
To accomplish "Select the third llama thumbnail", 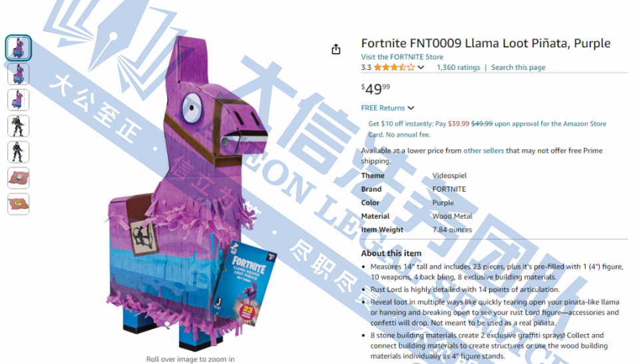I will click(18, 100).
